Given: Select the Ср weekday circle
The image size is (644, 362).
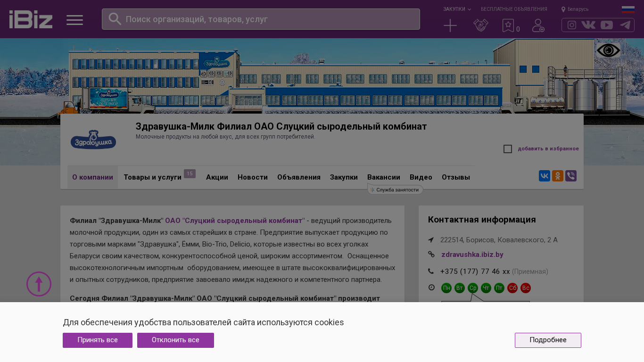Looking at the screenshot, I should pos(473,288).
